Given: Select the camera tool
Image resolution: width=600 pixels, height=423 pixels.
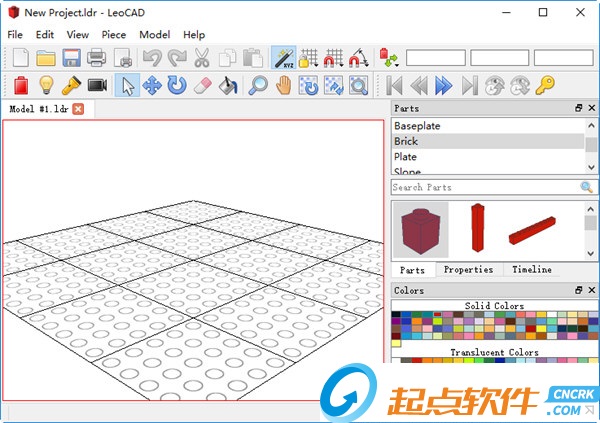Looking at the screenshot, I should [97, 85].
